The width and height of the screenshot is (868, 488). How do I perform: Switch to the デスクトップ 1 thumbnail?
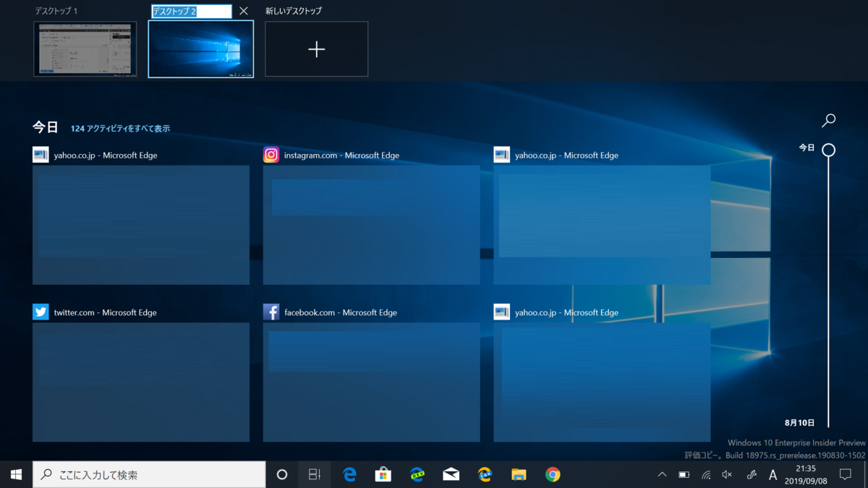(85, 49)
